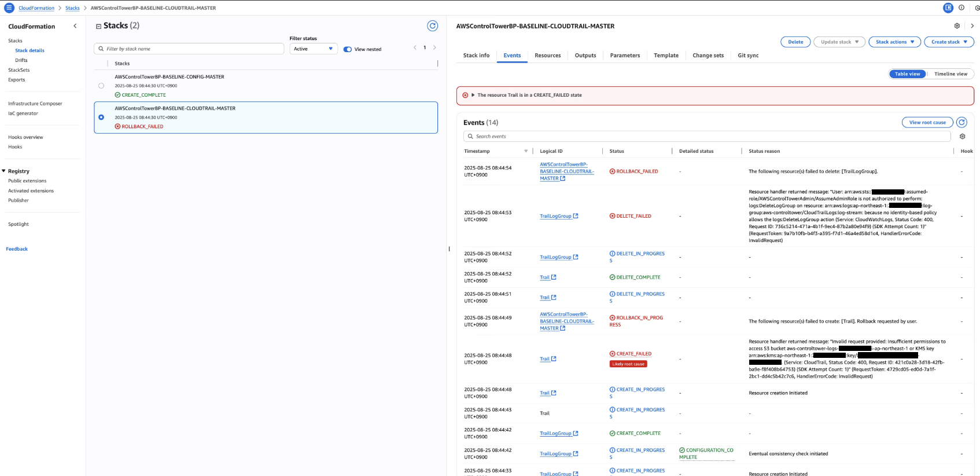Open Hooks overview in sidebar
Image resolution: width=980 pixels, height=476 pixels.
click(25, 137)
